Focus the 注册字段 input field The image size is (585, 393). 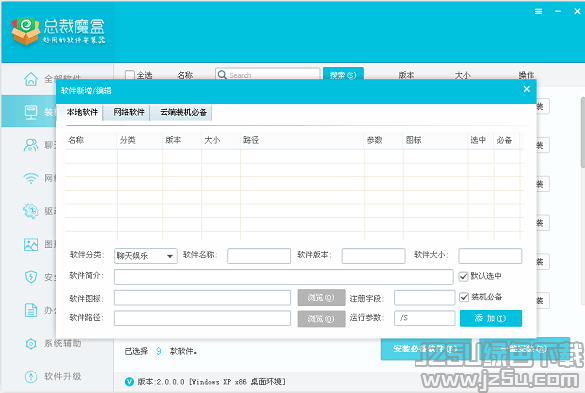click(x=425, y=298)
